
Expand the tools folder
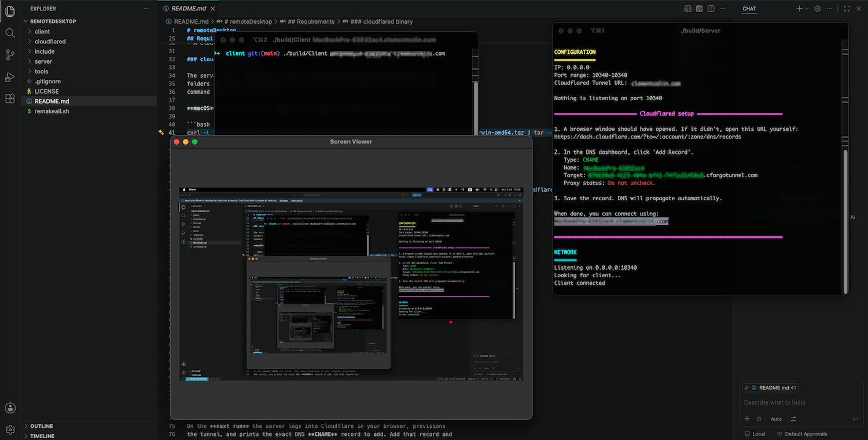pyautogui.click(x=89, y=71)
